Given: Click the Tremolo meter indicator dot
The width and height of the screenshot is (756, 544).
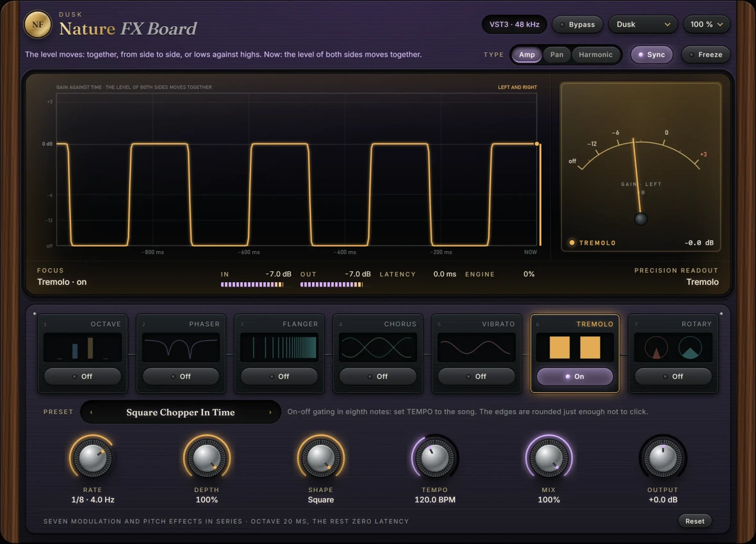Looking at the screenshot, I should [x=572, y=243].
